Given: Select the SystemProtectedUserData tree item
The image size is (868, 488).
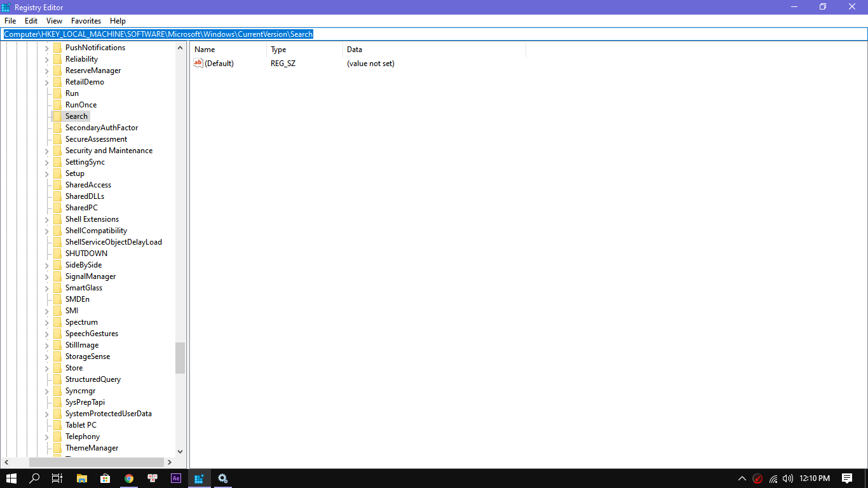Looking at the screenshot, I should [x=109, y=414].
